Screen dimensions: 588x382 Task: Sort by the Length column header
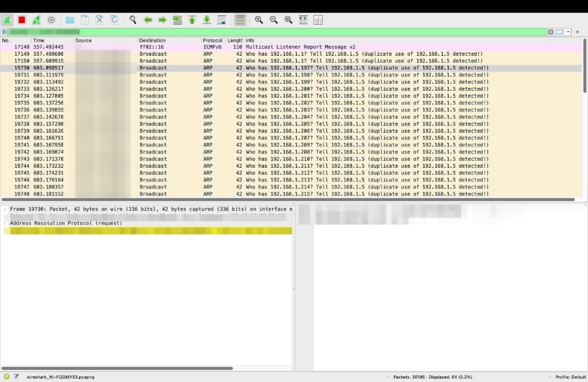pyautogui.click(x=235, y=41)
